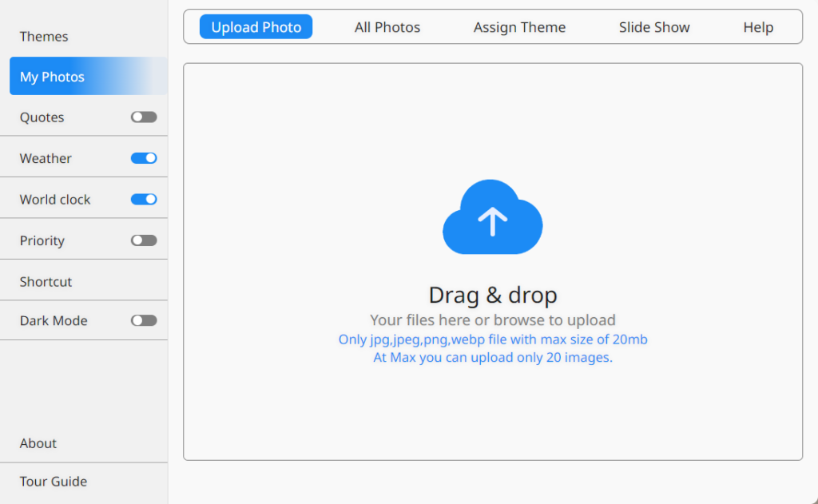Switch to the All Photos tab

pos(387,27)
